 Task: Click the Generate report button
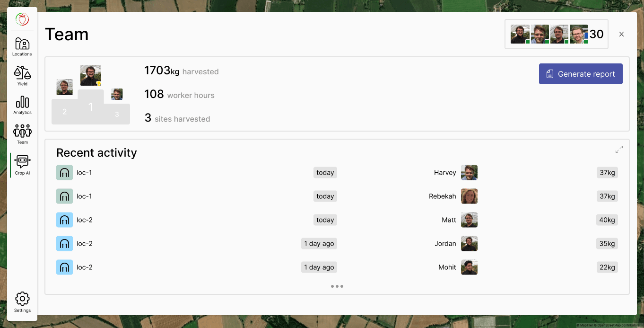click(x=581, y=74)
